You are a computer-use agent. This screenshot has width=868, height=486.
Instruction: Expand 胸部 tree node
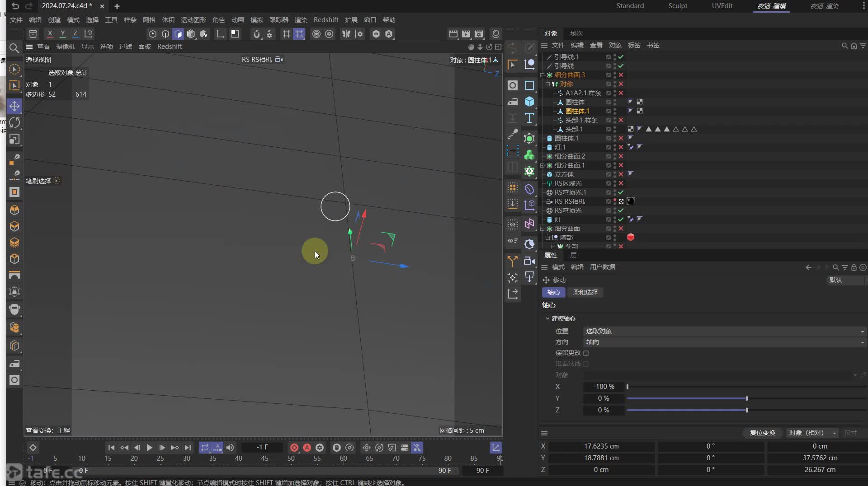[548, 238]
